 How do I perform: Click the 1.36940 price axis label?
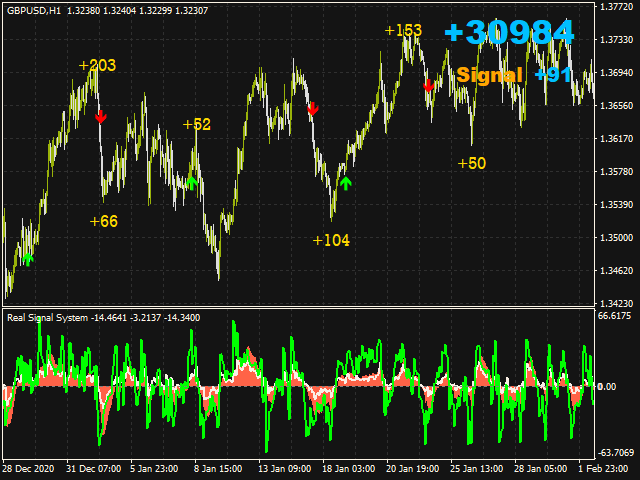(x=616, y=72)
